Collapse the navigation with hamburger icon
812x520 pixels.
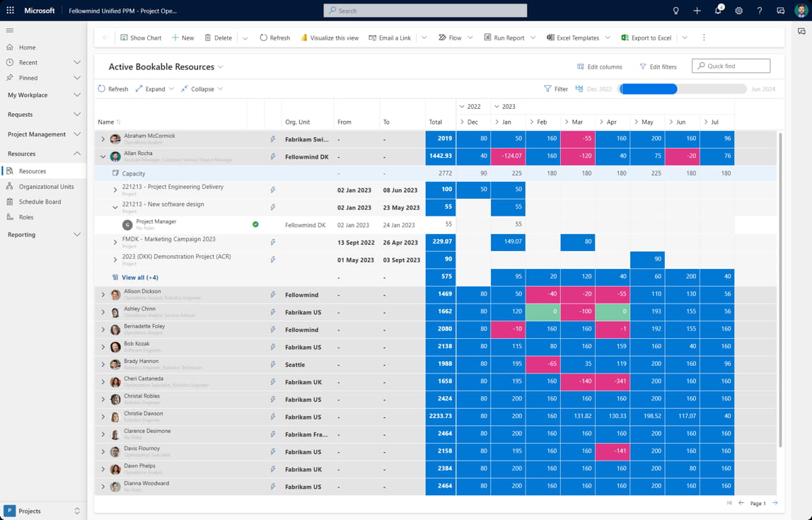pyautogui.click(x=10, y=30)
